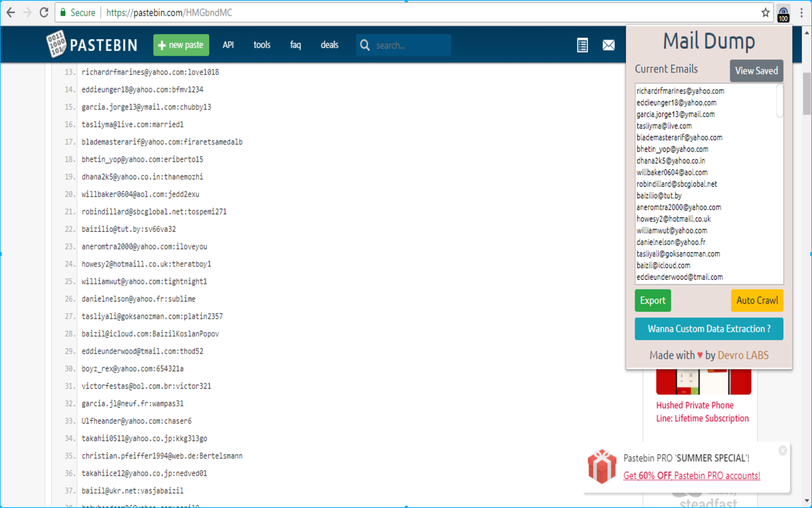This screenshot has height=508, width=812.
Task: Select danielnelson@yahoo.fr in Mail Dump list
Action: pyautogui.click(x=671, y=242)
